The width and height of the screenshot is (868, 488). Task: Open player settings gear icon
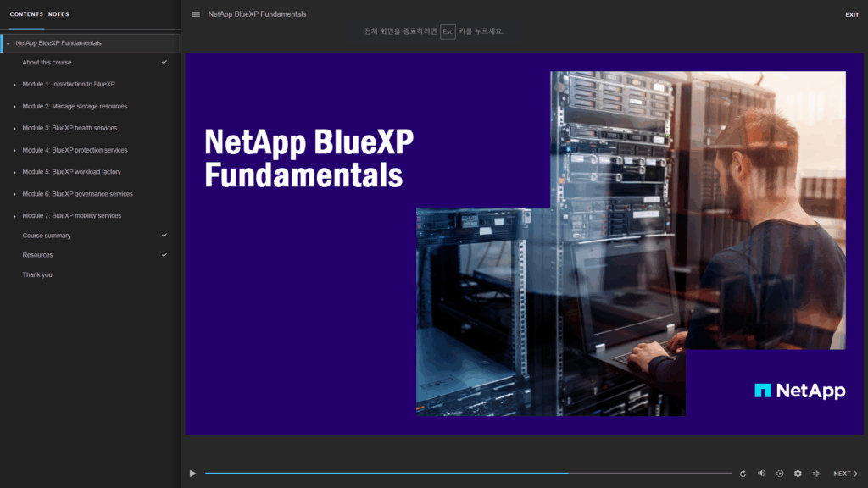[798, 474]
